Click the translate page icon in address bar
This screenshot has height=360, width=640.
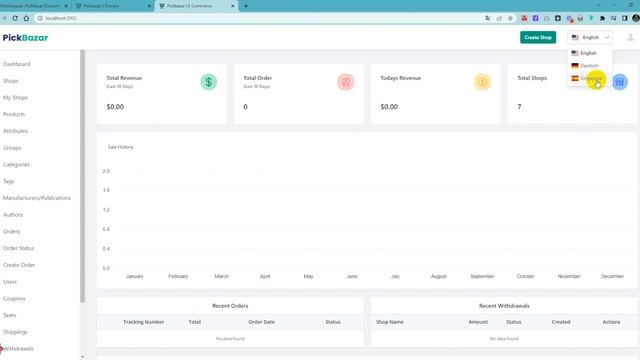(488, 18)
